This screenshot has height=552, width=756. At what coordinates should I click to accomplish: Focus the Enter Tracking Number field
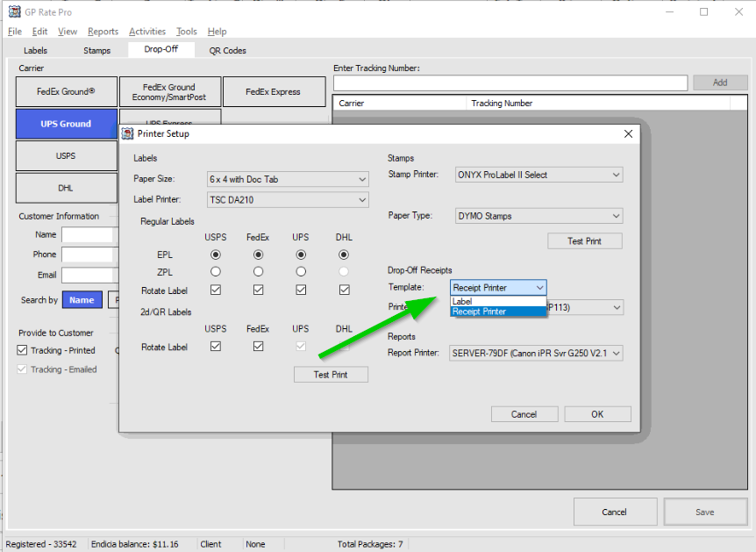[510, 82]
